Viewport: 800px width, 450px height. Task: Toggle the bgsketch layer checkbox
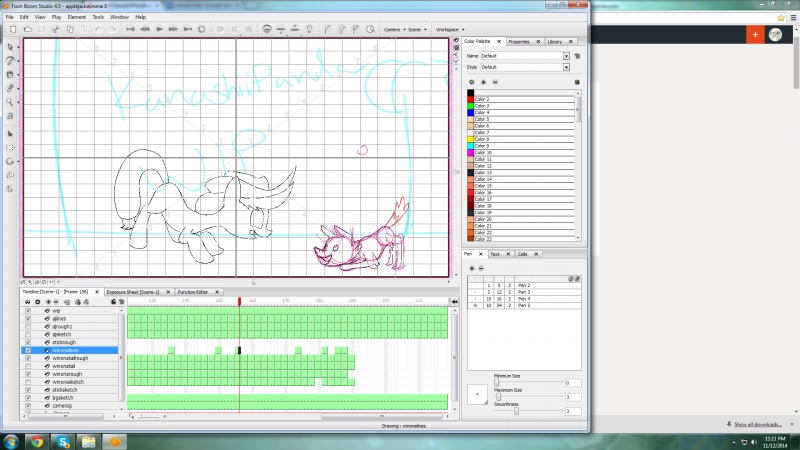click(x=28, y=397)
